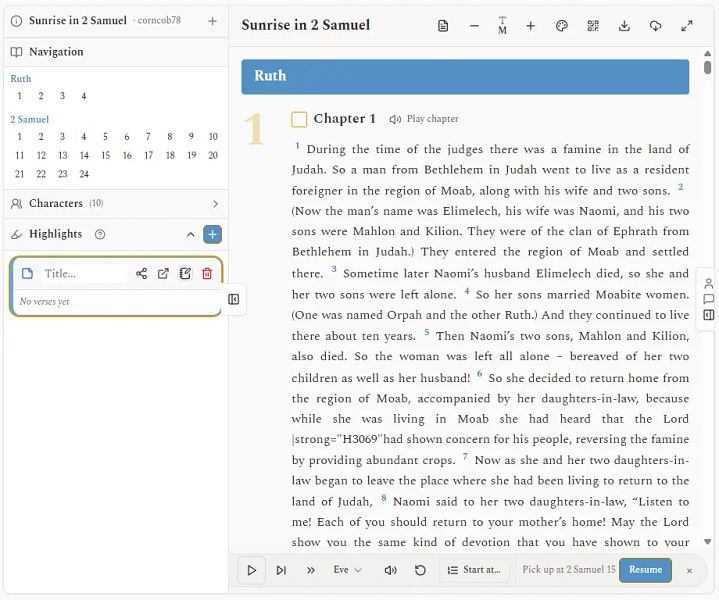Open the Navigation section header
Image resolution: width=719 pixels, height=600 pixels.
pos(116,52)
